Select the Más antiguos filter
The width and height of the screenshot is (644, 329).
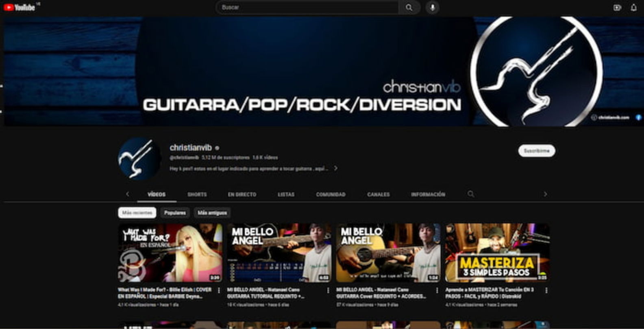pyautogui.click(x=212, y=213)
